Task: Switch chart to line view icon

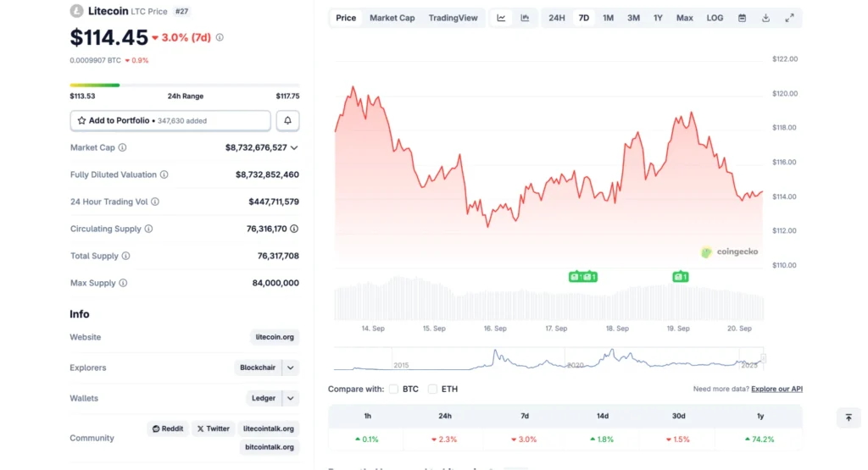Action: click(501, 18)
